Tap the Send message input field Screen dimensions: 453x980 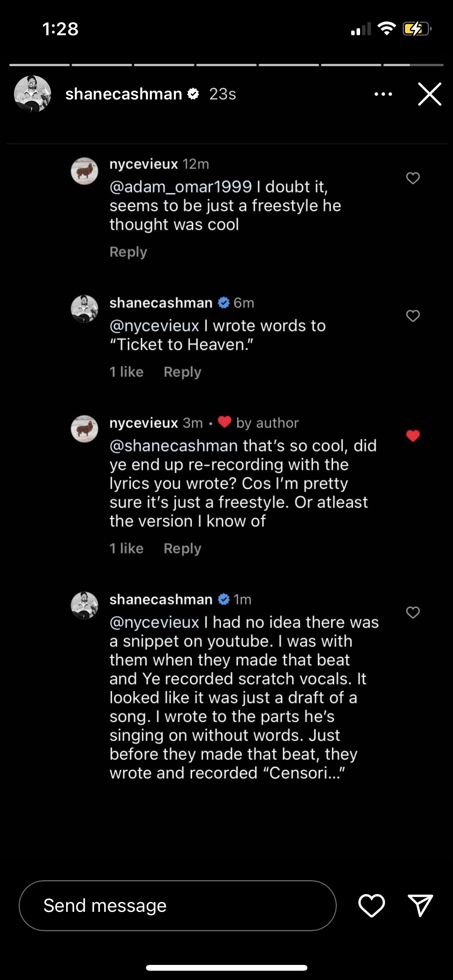coord(177,905)
